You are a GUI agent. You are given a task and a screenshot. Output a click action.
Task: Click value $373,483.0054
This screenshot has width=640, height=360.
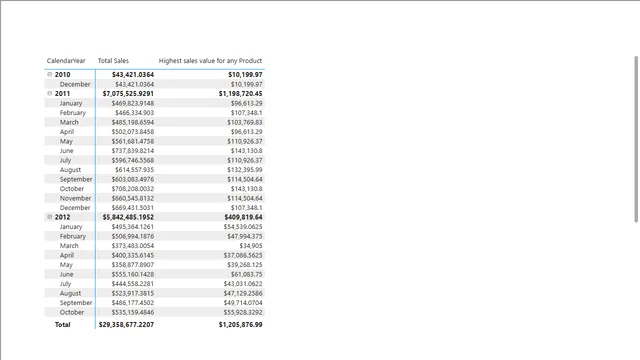133,246
